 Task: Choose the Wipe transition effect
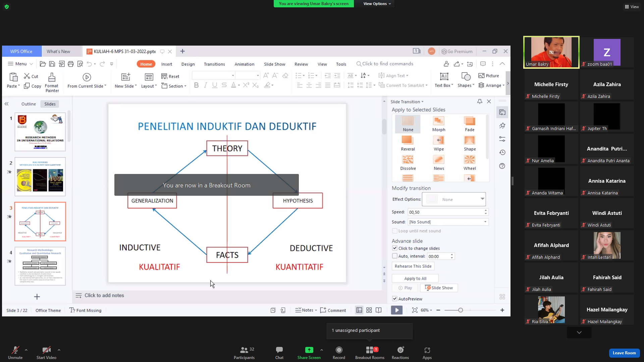[439, 143]
